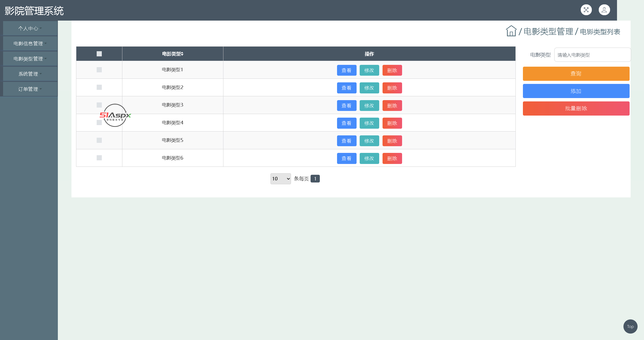Viewport: 644px width, 340px height.
Task: Delete the 电影类型2 entry
Action: tap(392, 88)
